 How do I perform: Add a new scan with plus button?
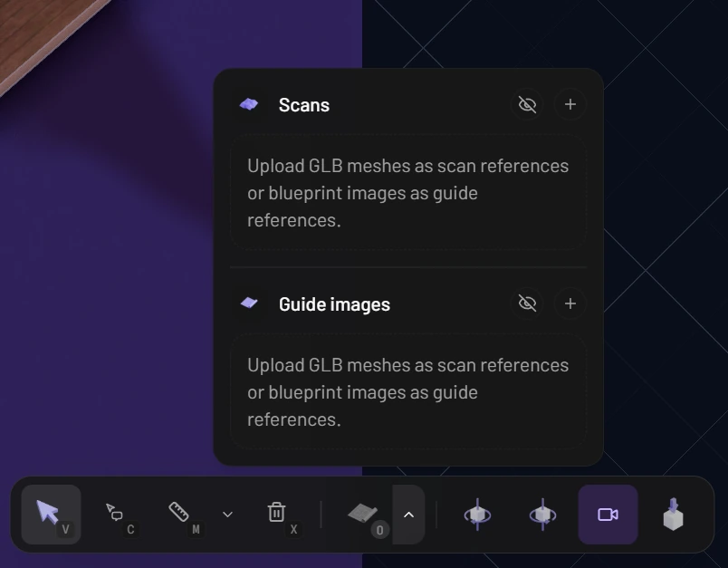[x=570, y=104]
